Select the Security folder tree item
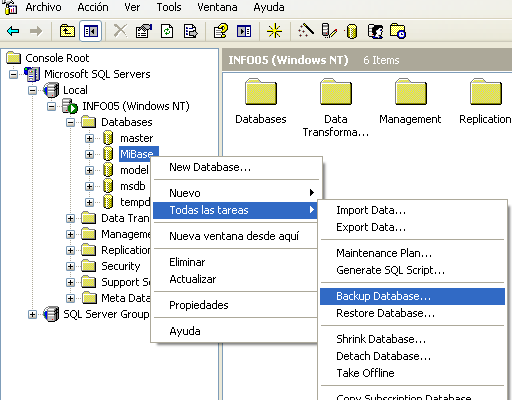Image resolution: width=512 pixels, height=400 pixels. (121, 266)
